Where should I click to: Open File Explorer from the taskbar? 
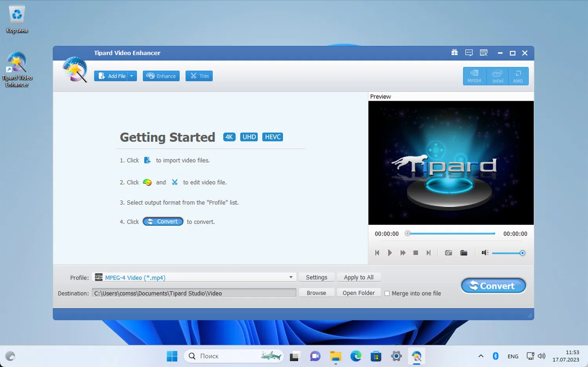click(336, 356)
